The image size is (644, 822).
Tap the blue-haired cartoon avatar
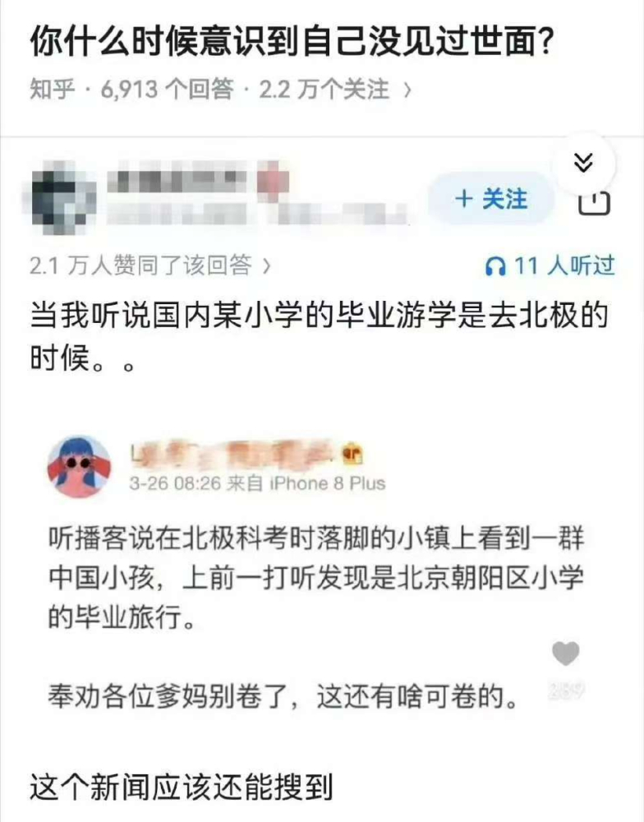pos(80,466)
